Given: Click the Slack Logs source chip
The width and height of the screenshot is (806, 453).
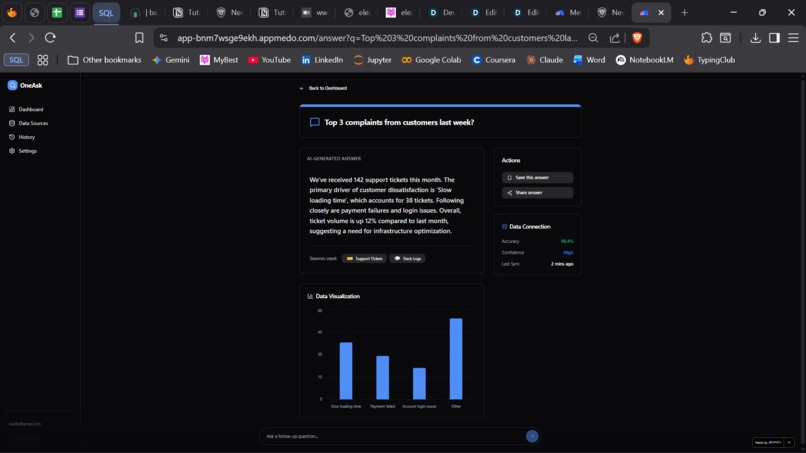Looking at the screenshot, I should pyautogui.click(x=407, y=259).
